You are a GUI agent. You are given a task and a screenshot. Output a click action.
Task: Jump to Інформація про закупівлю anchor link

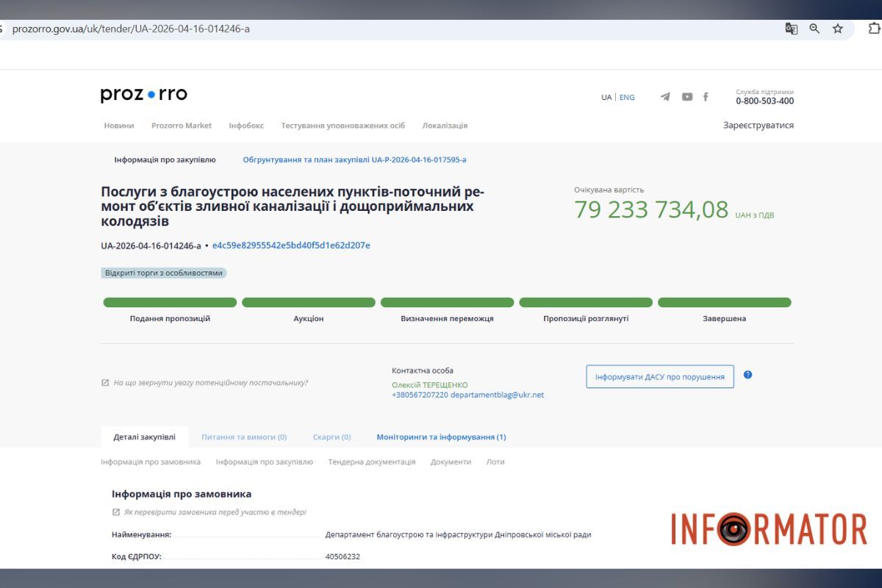[265, 462]
